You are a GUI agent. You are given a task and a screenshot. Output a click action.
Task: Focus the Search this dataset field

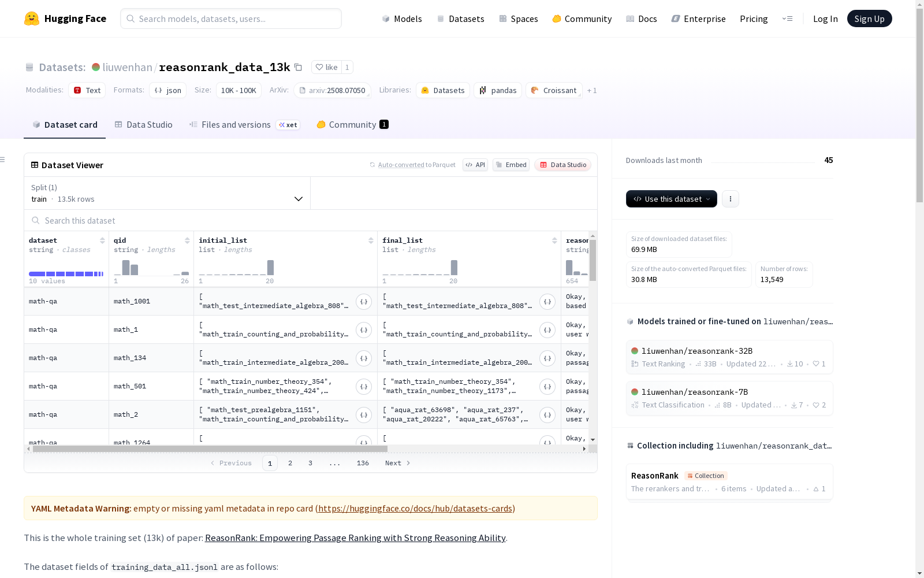[311, 221]
